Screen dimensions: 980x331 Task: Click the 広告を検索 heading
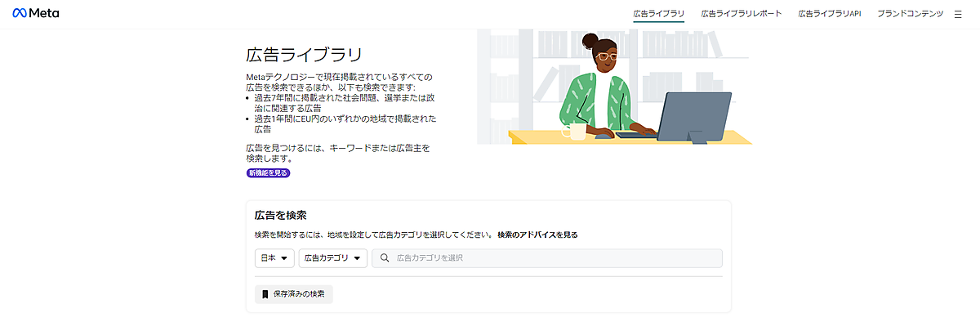pyautogui.click(x=281, y=216)
